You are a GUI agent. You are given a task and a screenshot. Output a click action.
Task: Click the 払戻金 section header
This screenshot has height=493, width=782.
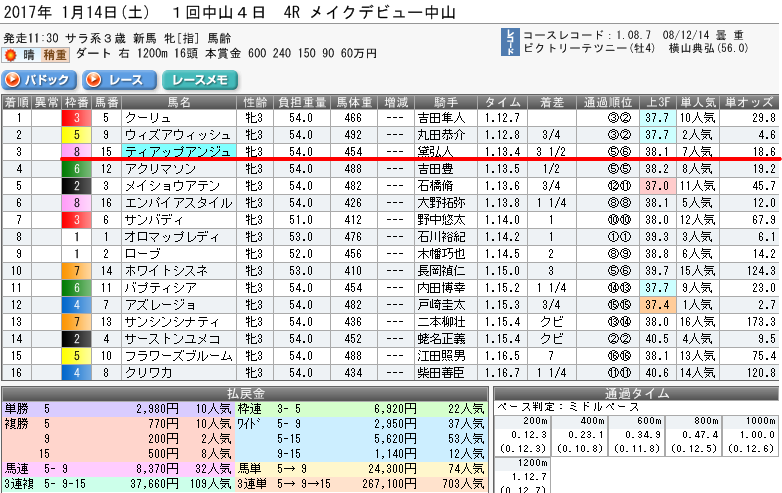[244, 394]
